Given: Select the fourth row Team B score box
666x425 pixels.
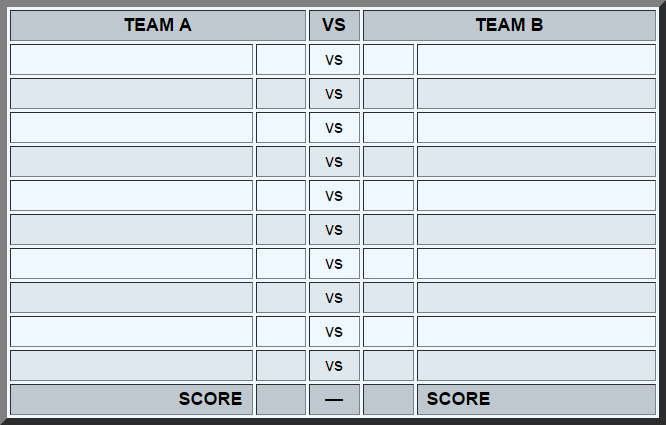Looking at the screenshot, I should tap(388, 161).
